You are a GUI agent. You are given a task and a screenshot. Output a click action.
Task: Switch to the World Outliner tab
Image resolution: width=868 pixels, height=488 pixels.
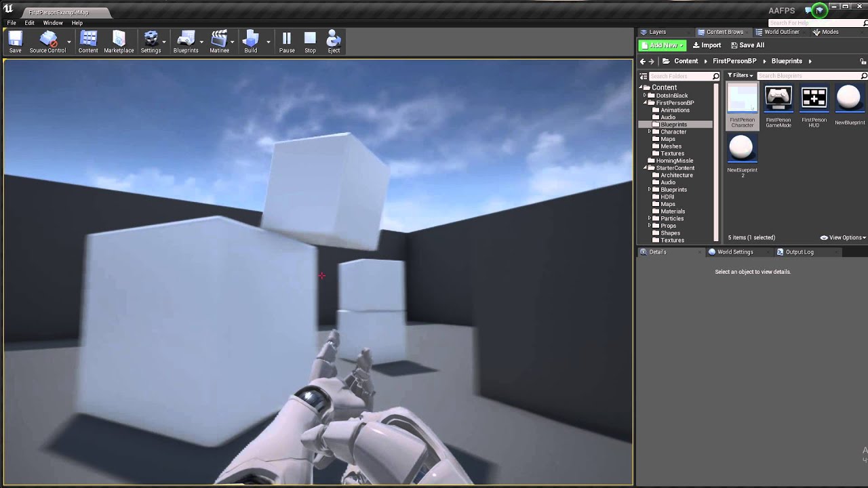(782, 32)
